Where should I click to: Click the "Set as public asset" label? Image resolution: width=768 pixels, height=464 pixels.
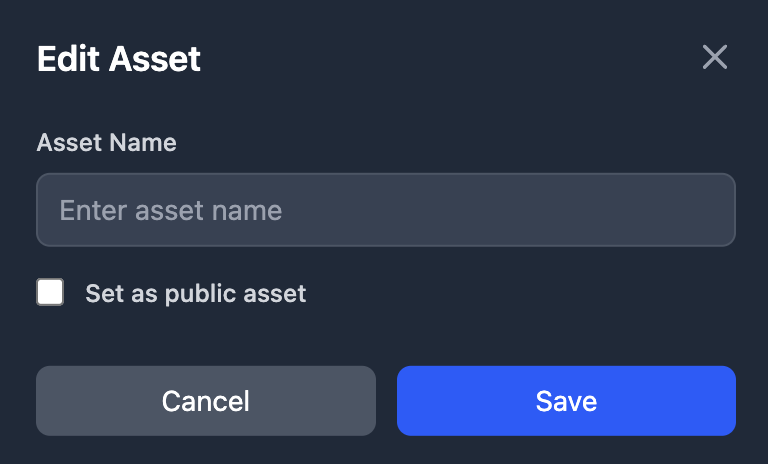point(195,294)
